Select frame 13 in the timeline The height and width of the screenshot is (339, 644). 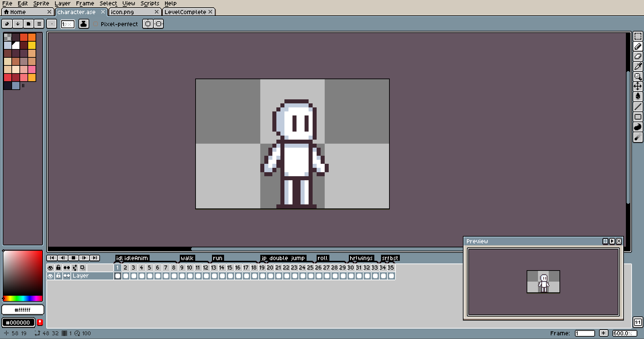[214, 268]
